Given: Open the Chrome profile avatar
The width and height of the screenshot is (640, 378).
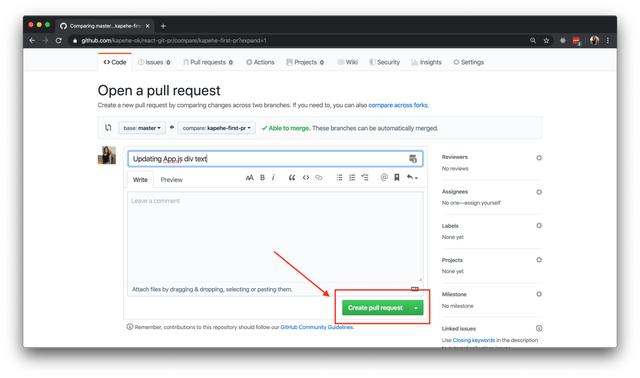Looking at the screenshot, I should (x=594, y=40).
